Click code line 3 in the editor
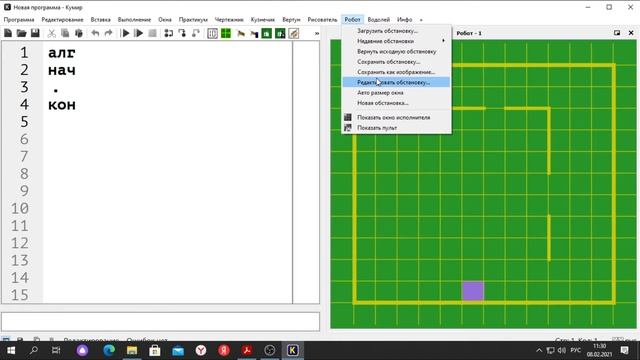This screenshot has width=640, height=360. (x=167, y=87)
